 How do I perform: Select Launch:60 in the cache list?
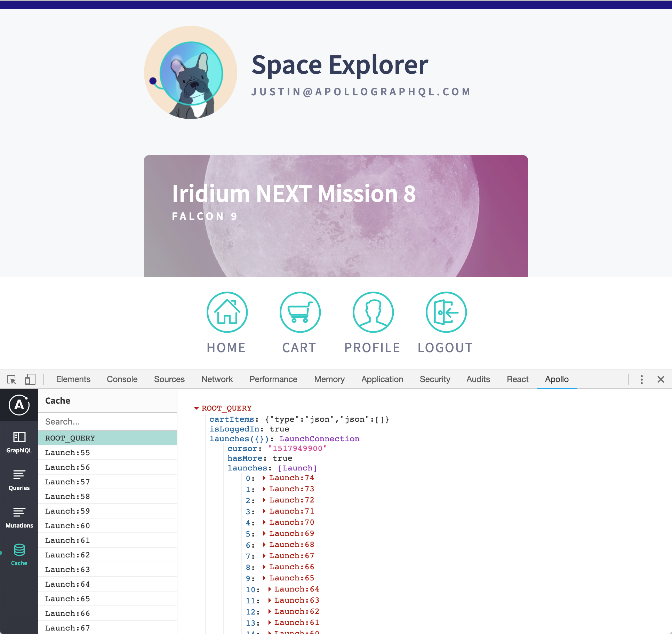click(x=107, y=525)
